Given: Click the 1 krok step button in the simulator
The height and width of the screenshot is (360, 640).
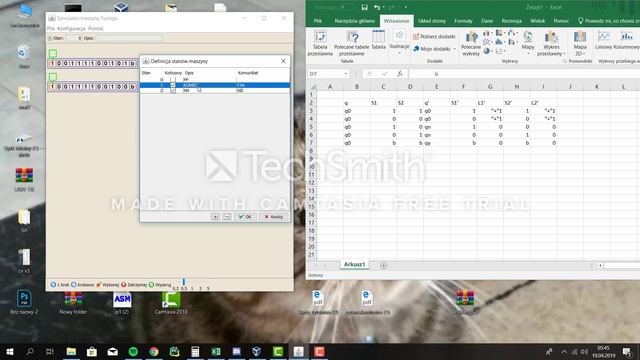Looking at the screenshot, I should 60,284.
